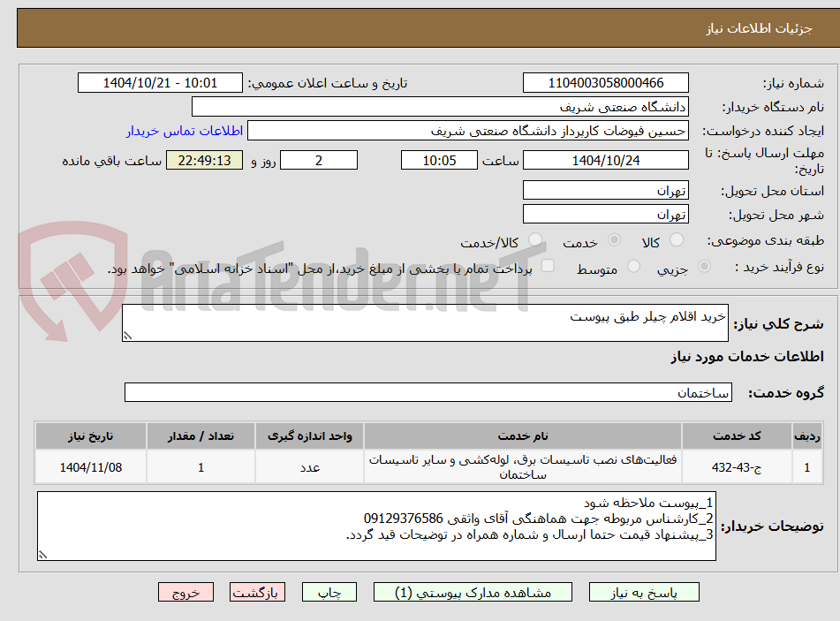Click the label 'شرح کلی نیاز:'
Image resolution: width=840 pixels, height=621 pixels.
click(x=778, y=323)
